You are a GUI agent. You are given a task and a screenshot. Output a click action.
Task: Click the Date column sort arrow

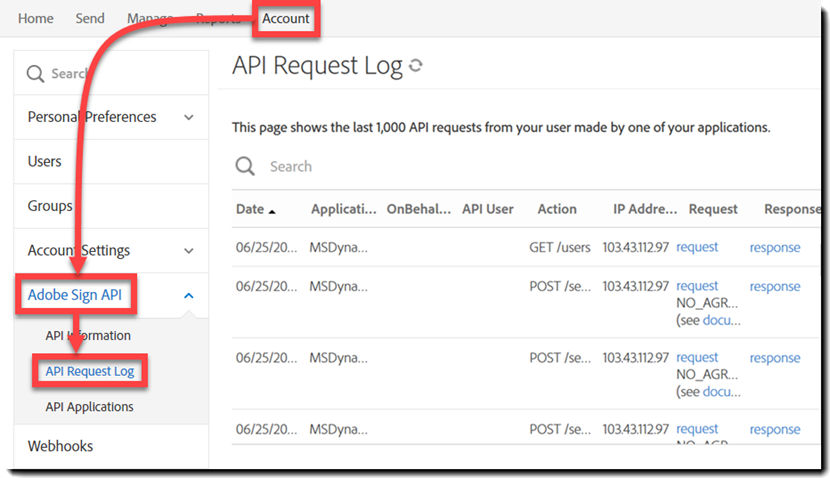coord(272,210)
